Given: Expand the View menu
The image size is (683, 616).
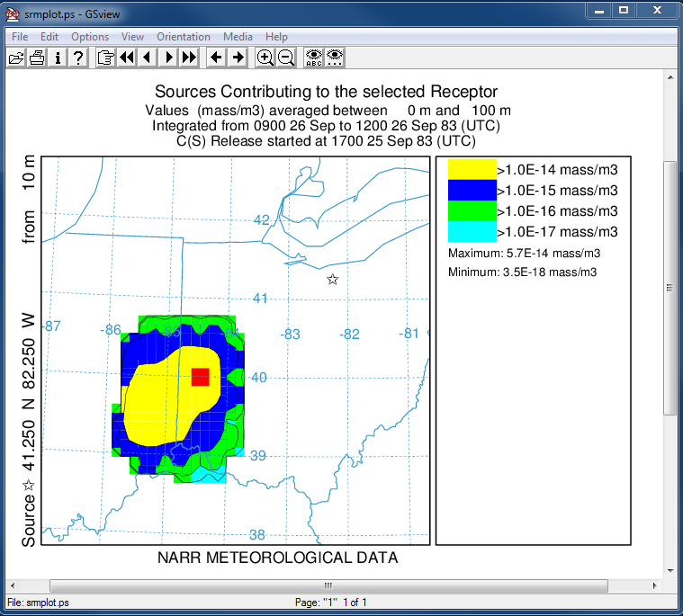Looking at the screenshot, I should tap(132, 37).
